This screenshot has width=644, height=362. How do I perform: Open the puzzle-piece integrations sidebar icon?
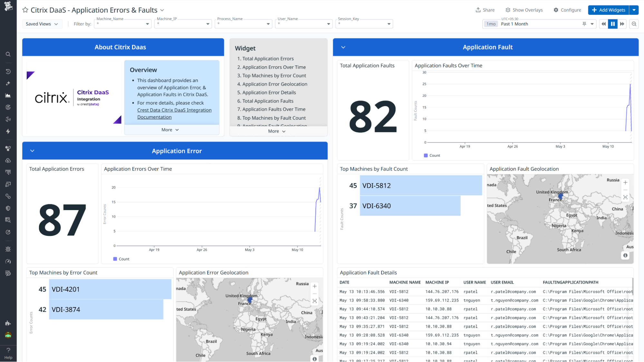8,323
